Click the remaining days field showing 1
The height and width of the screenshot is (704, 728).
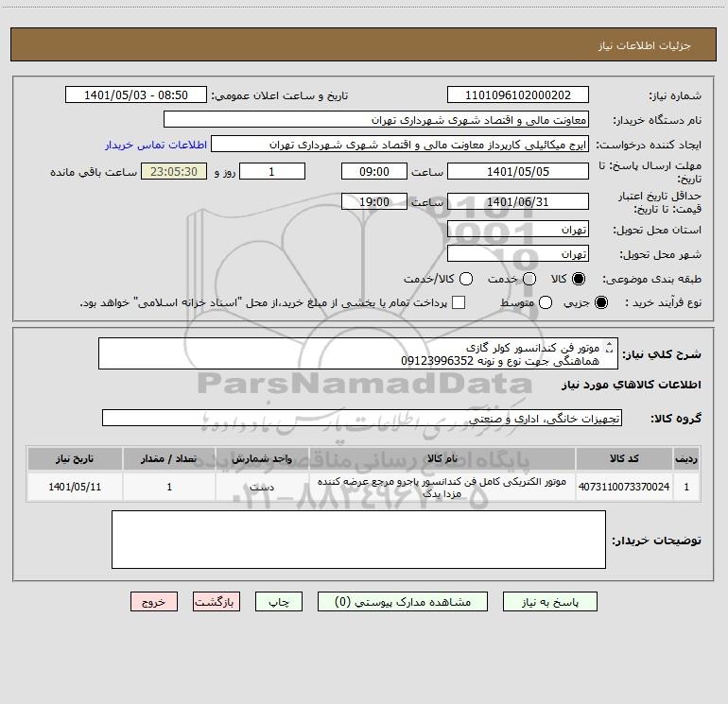tap(272, 171)
